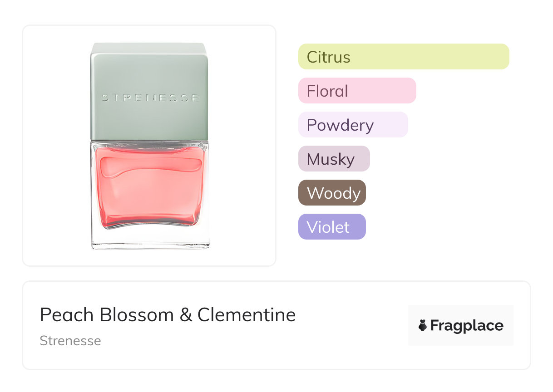Click the Musky accord tag
The width and height of the screenshot is (553, 392).
tap(334, 159)
